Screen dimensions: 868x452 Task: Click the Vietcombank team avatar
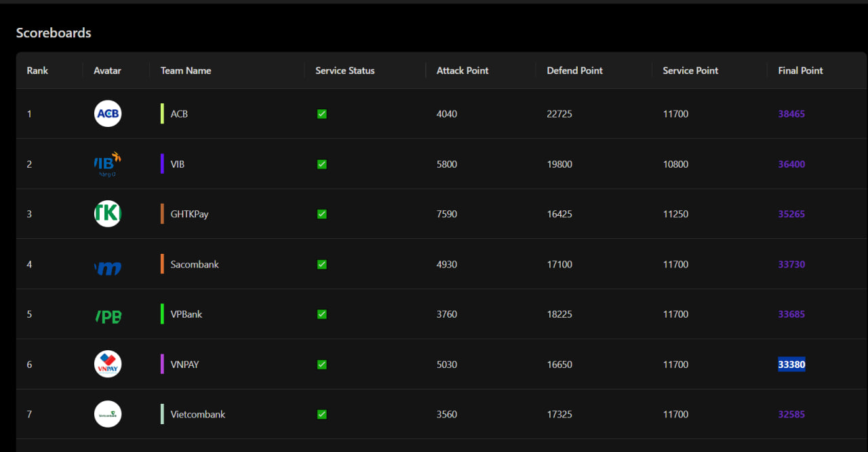pos(108,414)
